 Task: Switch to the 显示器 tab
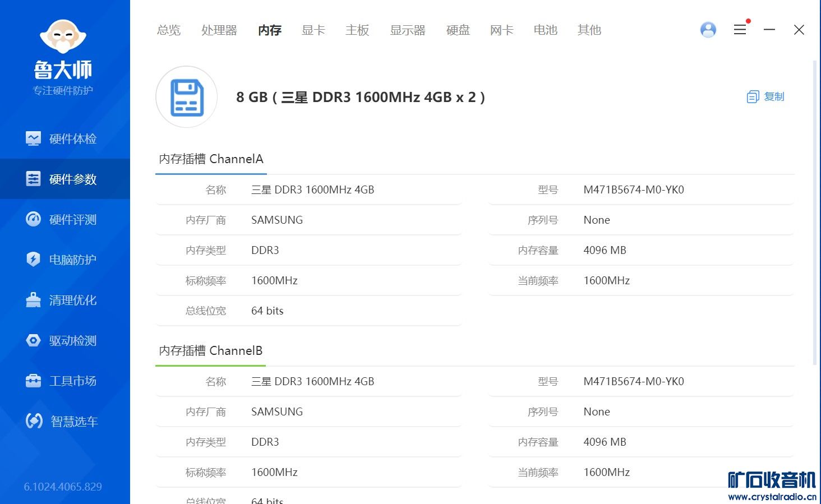[408, 30]
